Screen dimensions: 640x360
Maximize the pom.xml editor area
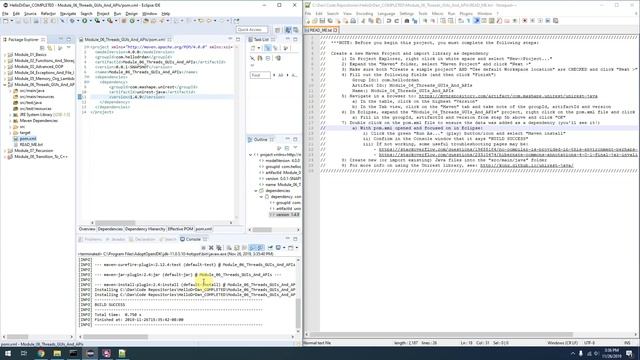(238, 39)
